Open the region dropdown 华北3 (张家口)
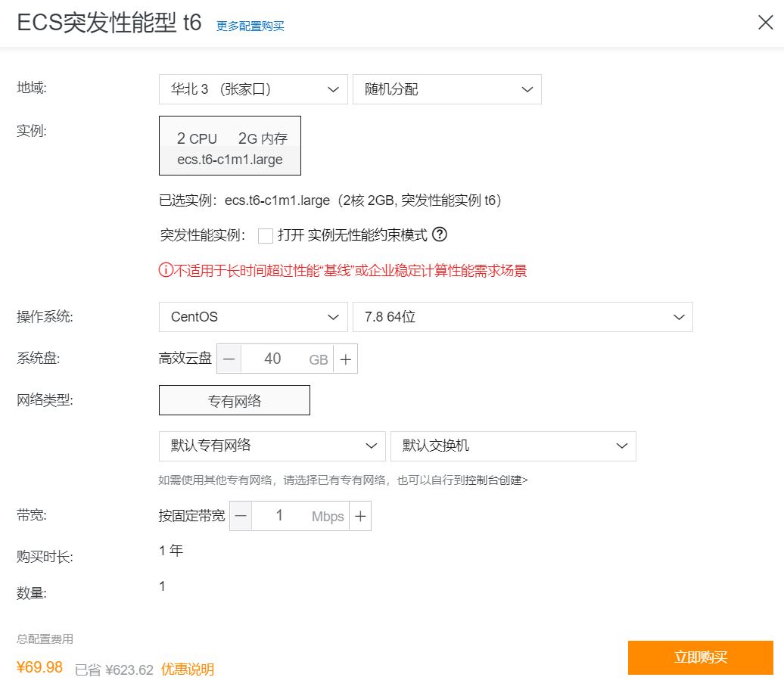The width and height of the screenshot is (784, 699). click(x=253, y=89)
